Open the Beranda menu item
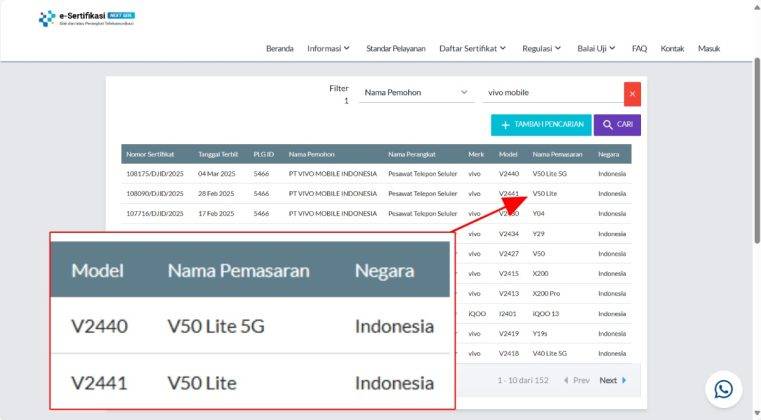 [x=280, y=49]
